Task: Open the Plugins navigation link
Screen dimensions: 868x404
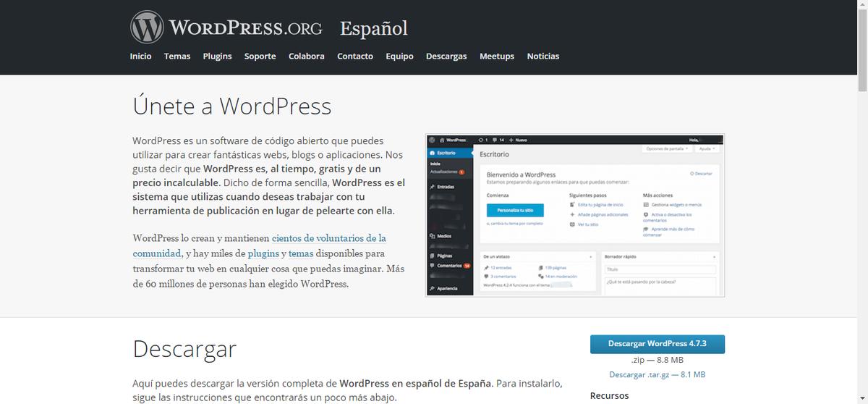Action: coord(217,56)
